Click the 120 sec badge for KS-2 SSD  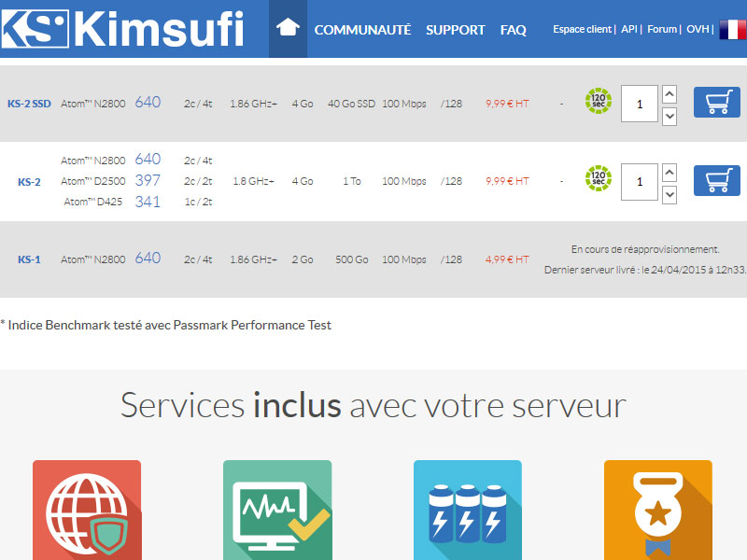click(x=599, y=101)
